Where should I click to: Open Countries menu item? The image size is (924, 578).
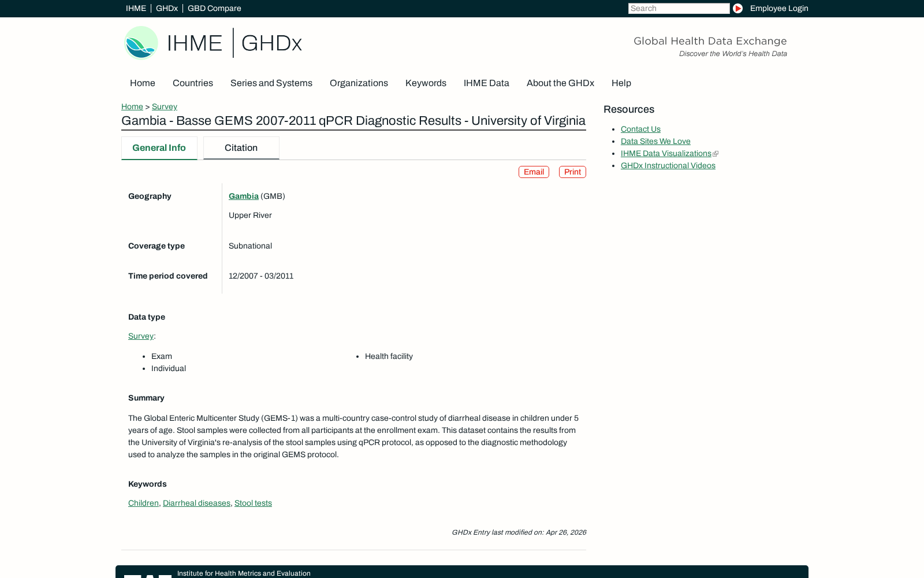point(193,83)
